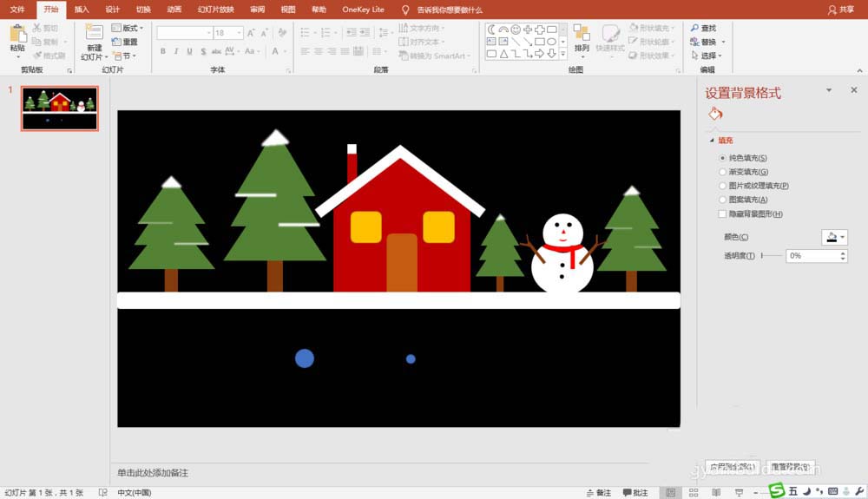Close the Format Background pane
This screenshot has height=499, width=868.
point(854,89)
